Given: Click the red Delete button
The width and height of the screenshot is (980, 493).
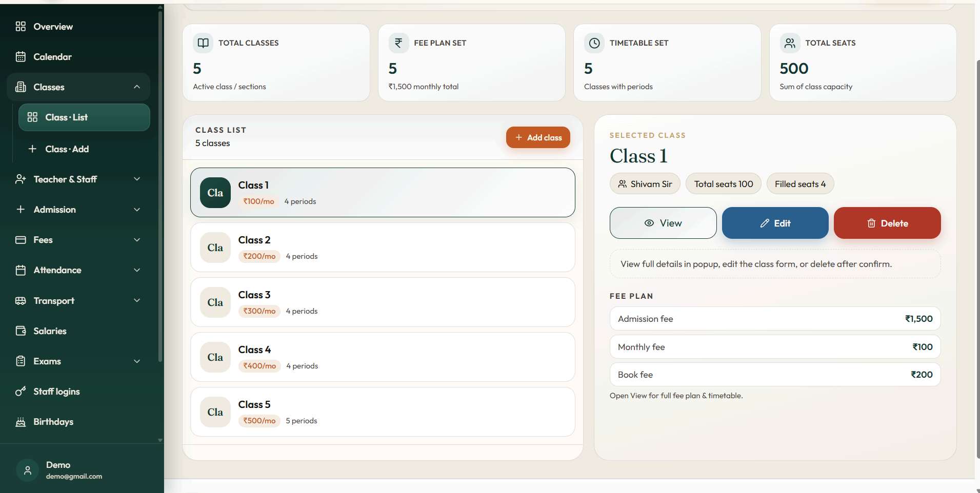Looking at the screenshot, I should click(887, 223).
